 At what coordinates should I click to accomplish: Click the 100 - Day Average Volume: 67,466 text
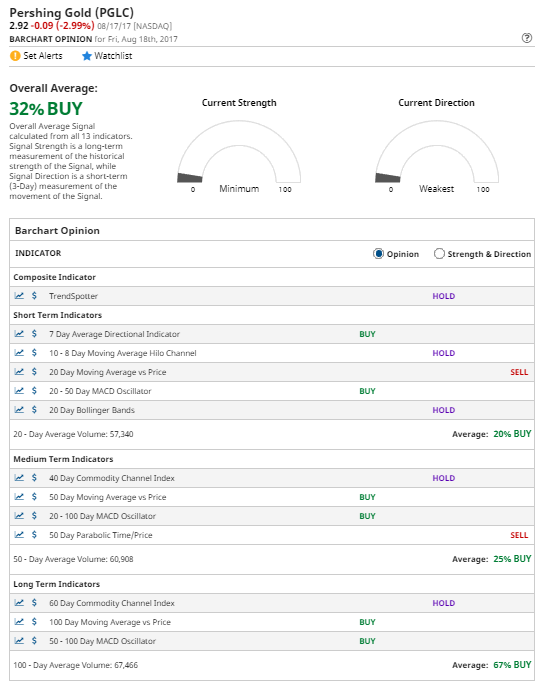[x=76, y=665]
